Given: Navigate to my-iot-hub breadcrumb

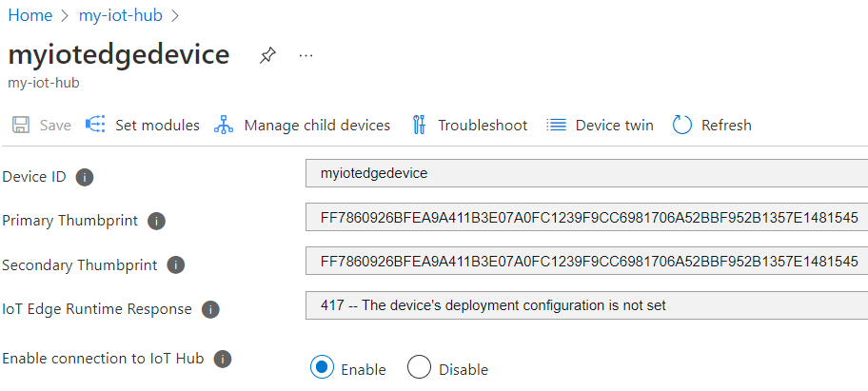Looking at the screenshot, I should pos(119,15).
